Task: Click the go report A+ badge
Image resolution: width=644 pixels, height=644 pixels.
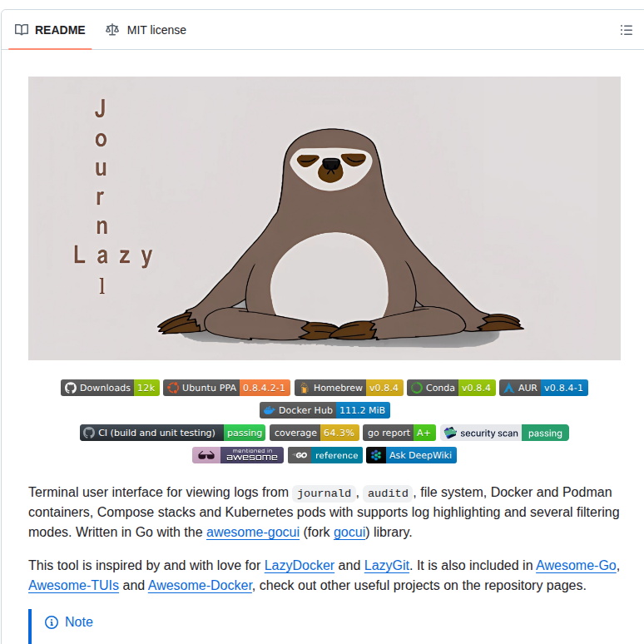Action: click(399, 433)
